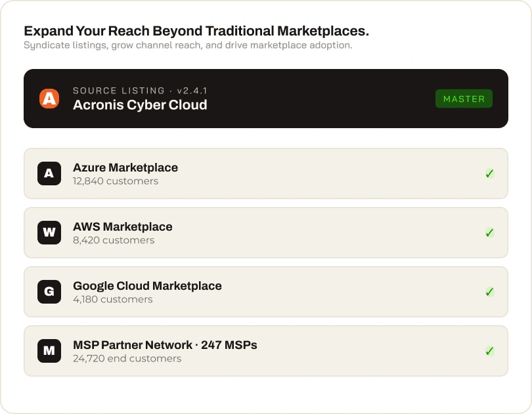Click the green checkmark for Azure Marketplace

(x=489, y=173)
